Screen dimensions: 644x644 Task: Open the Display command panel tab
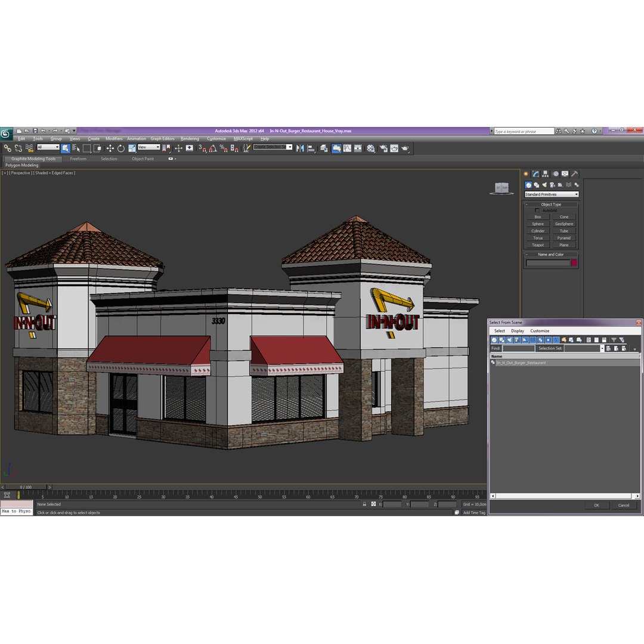click(x=565, y=174)
